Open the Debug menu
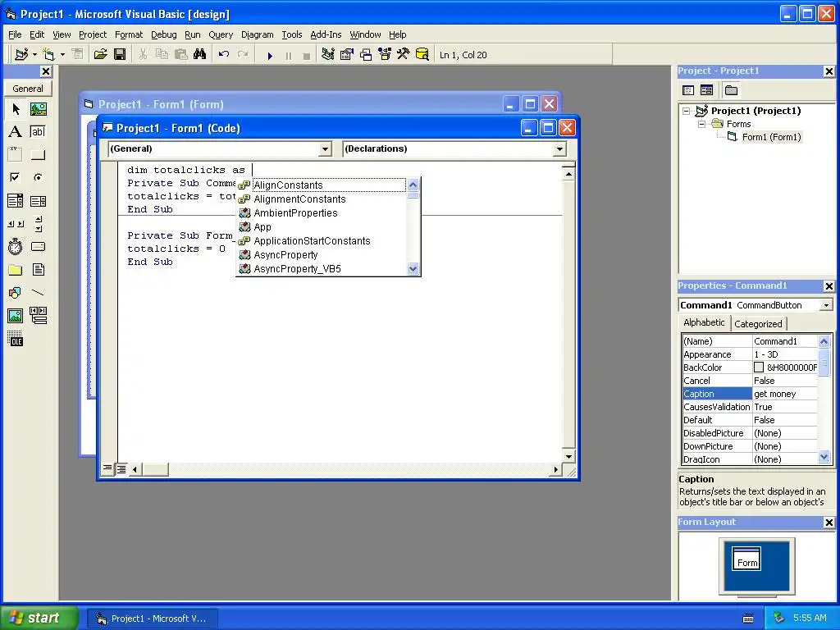840x630 pixels. tap(163, 34)
